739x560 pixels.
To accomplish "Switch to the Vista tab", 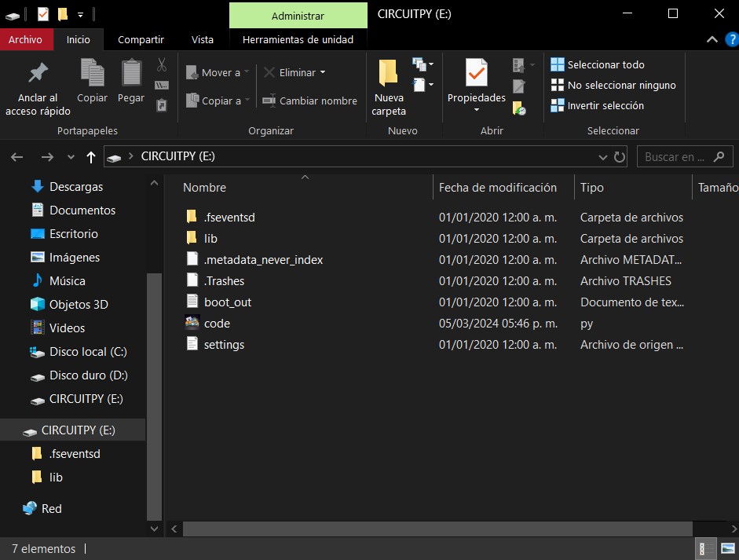I will 202,39.
